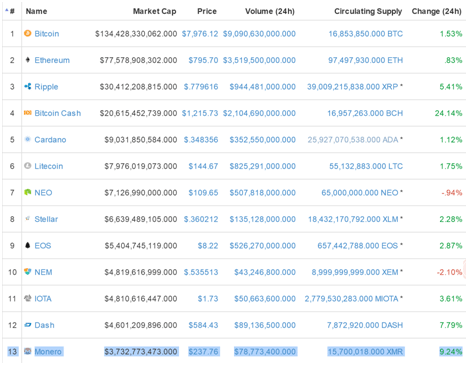Open the Stellar coin link
The image size is (468, 365).
pyautogui.click(x=46, y=219)
